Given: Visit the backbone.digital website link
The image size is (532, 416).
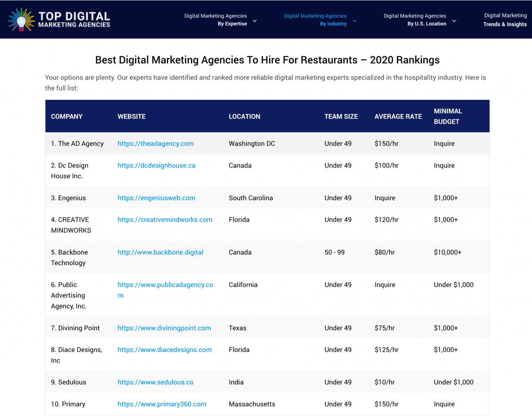Looking at the screenshot, I should click(x=160, y=252).
